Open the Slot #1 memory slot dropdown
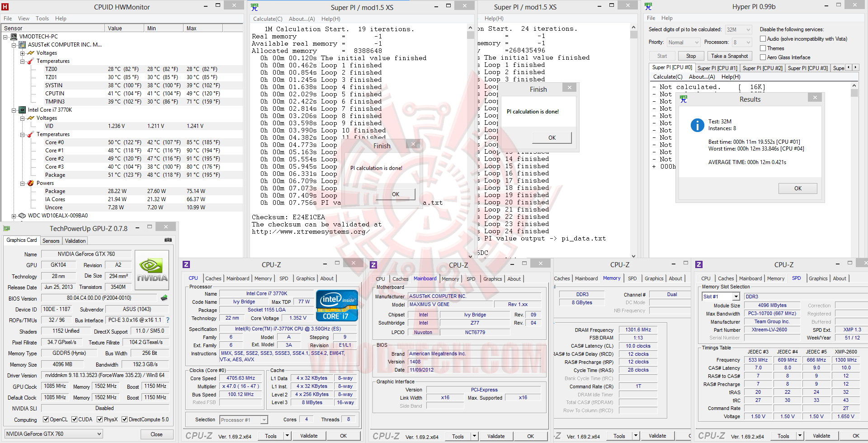Image resolution: width=868 pixels, height=443 pixels. point(721,297)
